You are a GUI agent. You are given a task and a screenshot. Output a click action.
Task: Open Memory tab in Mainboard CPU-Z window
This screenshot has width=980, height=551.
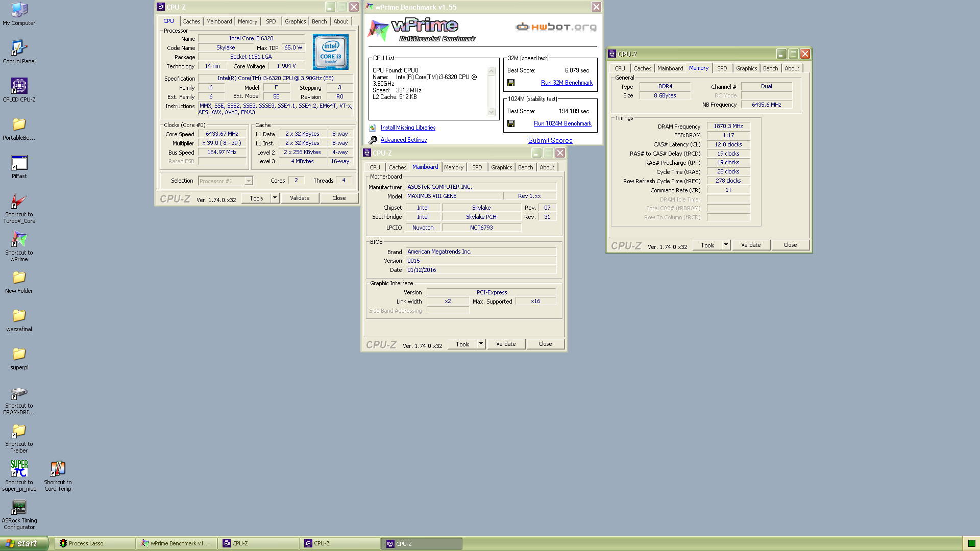pyautogui.click(x=454, y=167)
